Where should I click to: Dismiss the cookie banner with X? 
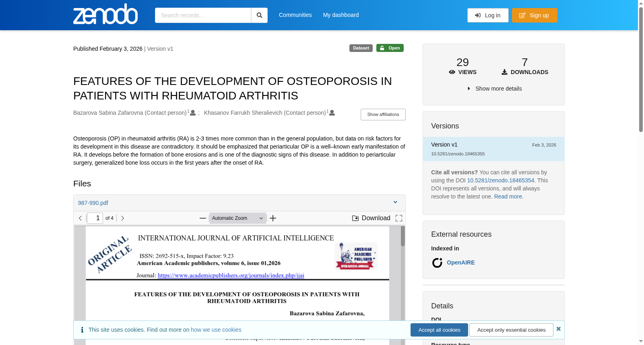(x=558, y=329)
